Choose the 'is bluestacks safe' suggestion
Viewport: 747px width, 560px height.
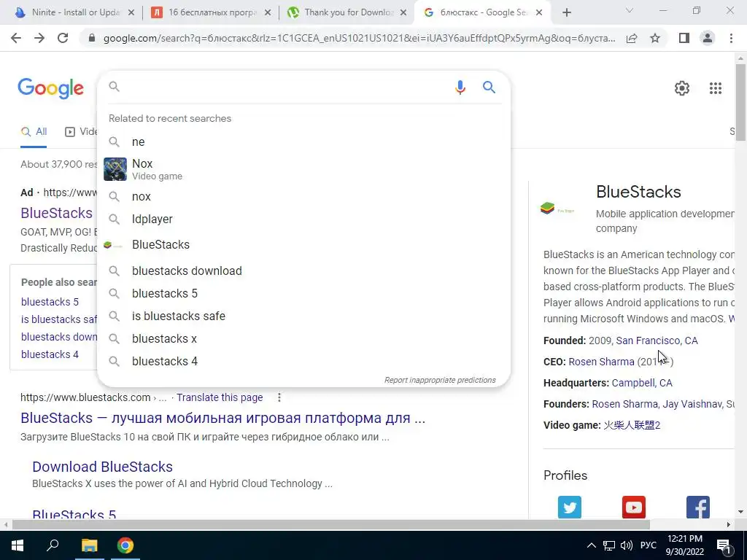(x=303, y=316)
